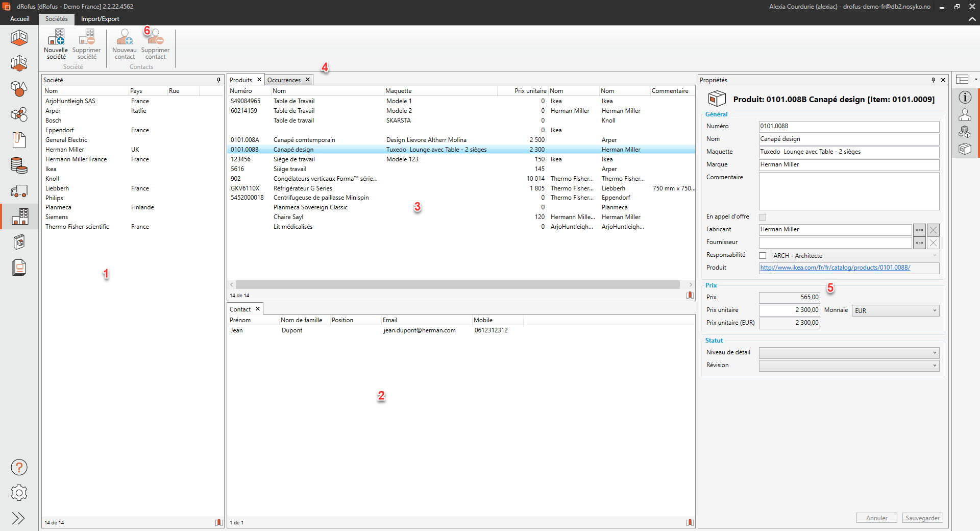
Task: Clear the Fabricant field with X button
Action: tap(933, 230)
